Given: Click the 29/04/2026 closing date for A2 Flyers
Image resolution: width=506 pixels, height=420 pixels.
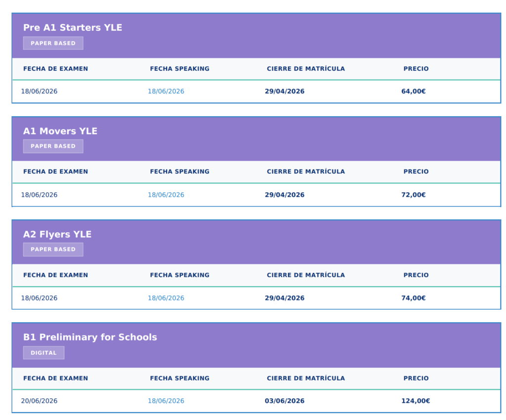Looking at the screenshot, I should click(x=285, y=298).
